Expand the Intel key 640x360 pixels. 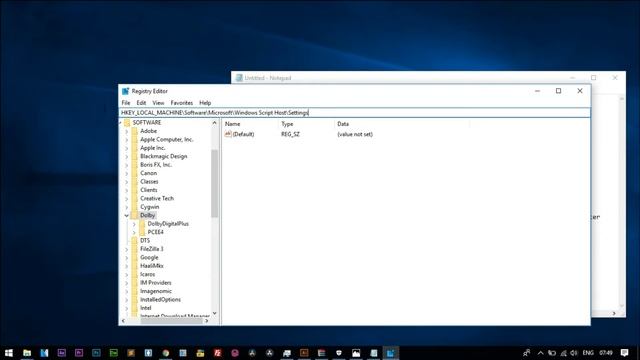coord(127,308)
